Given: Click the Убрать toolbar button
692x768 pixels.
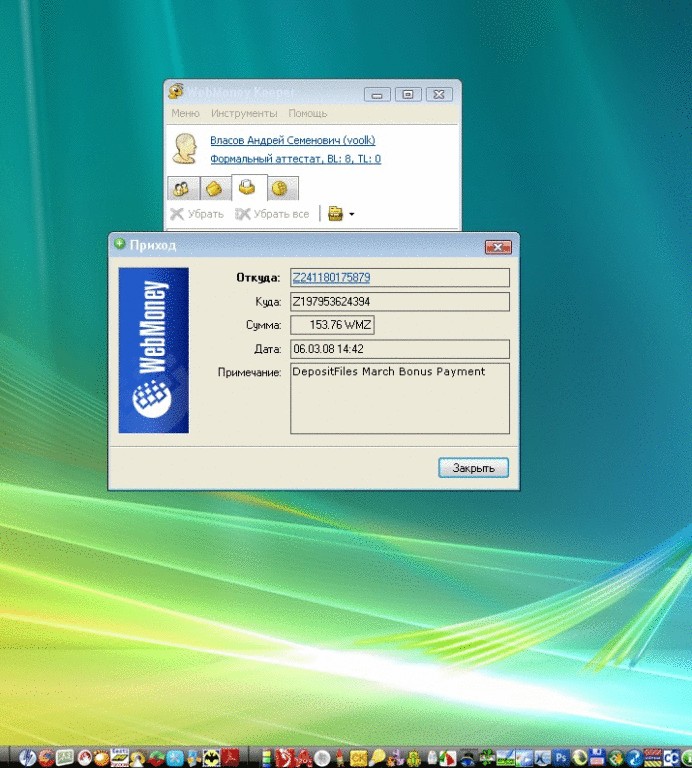Looking at the screenshot, I should (197, 214).
